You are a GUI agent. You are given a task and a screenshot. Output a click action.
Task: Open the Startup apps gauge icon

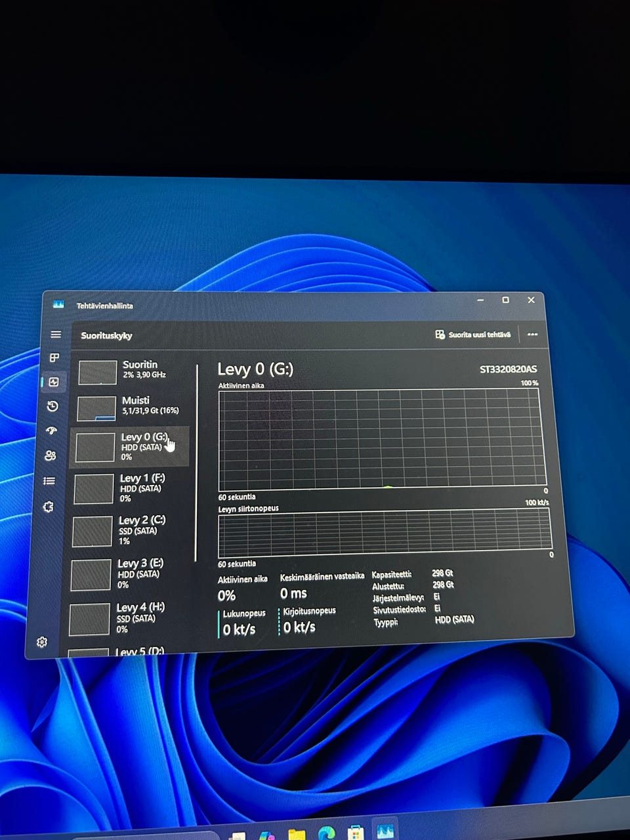(x=51, y=430)
